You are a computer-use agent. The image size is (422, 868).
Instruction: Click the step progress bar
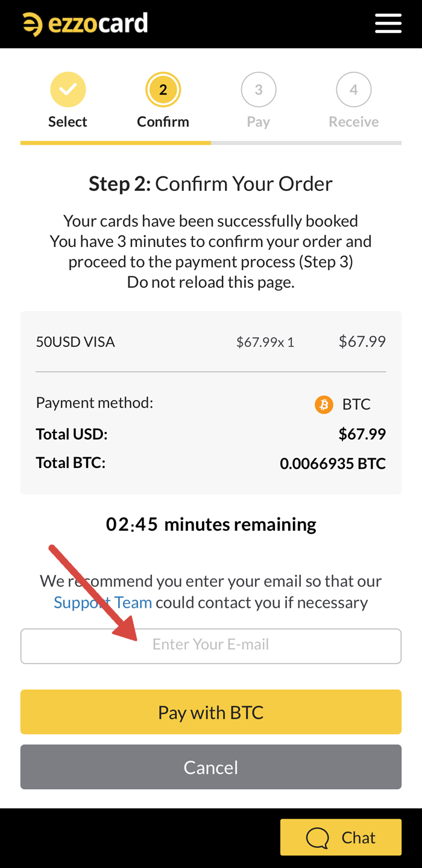(x=211, y=143)
